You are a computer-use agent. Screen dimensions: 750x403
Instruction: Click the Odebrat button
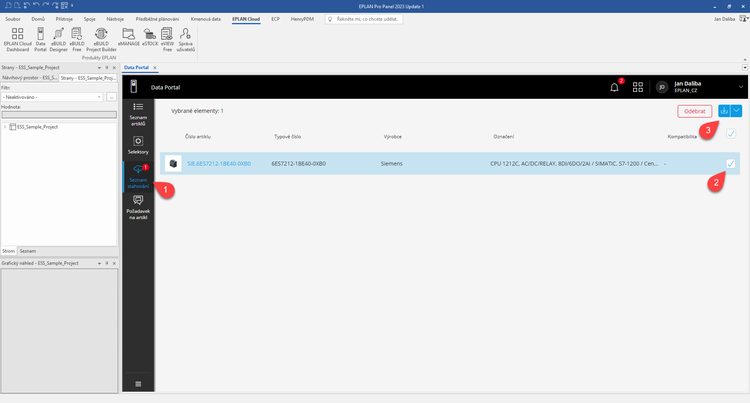click(695, 111)
